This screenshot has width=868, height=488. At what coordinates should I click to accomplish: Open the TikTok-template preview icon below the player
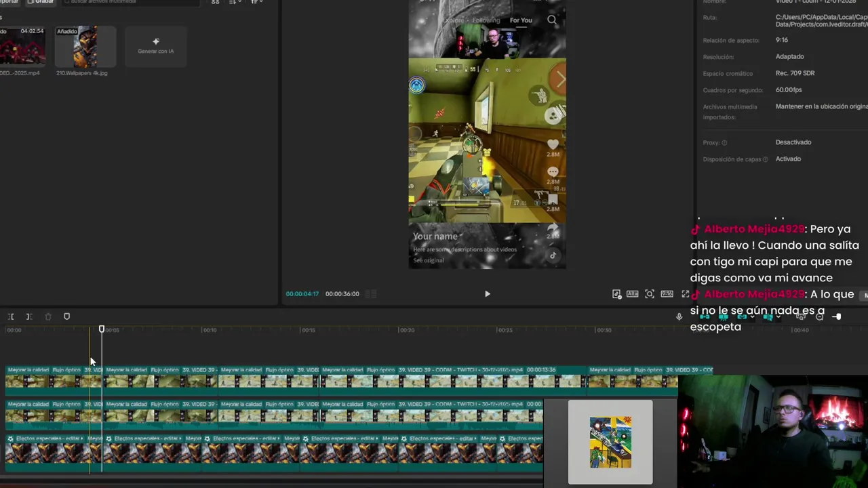[616, 293]
